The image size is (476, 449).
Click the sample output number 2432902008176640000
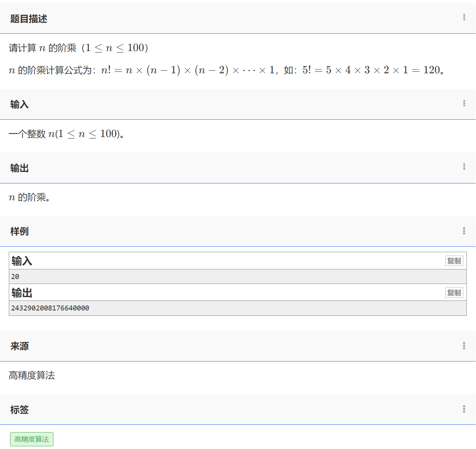pos(50,308)
